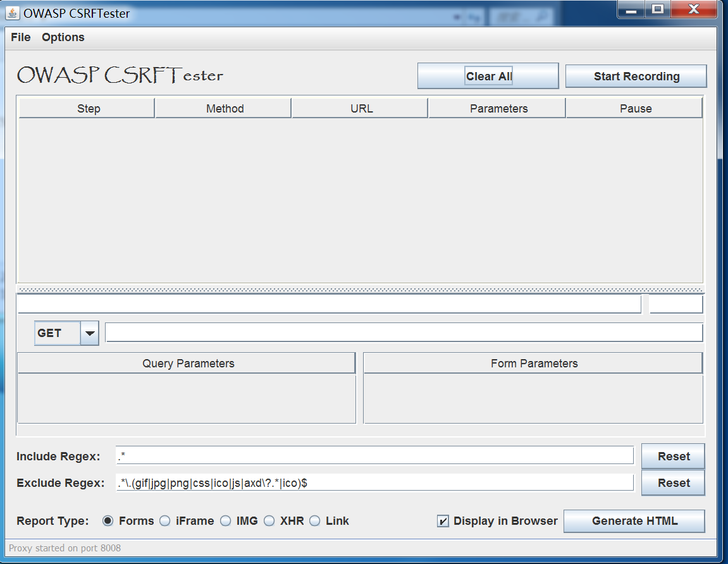Image resolution: width=728 pixels, height=564 pixels.
Task: Reset the Include Regex
Action: [x=673, y=457]
